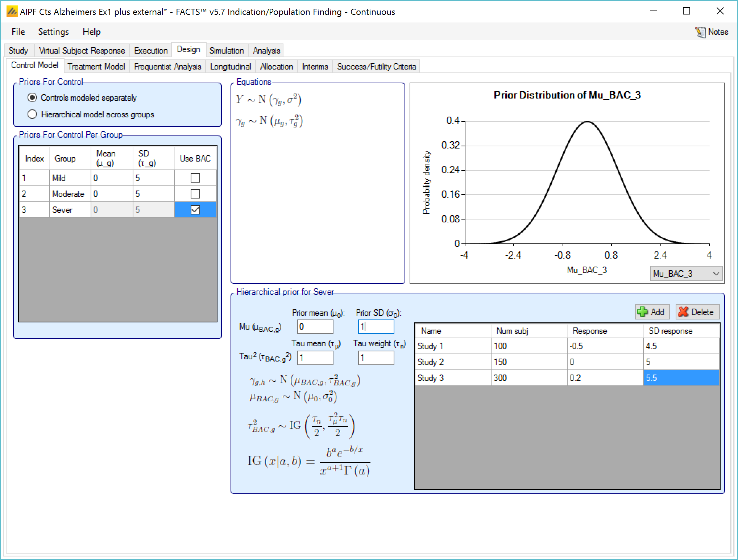Click the FACTS app icon in title bar
This screenshot has width=738, height=560.
click(x=12, y=12)
